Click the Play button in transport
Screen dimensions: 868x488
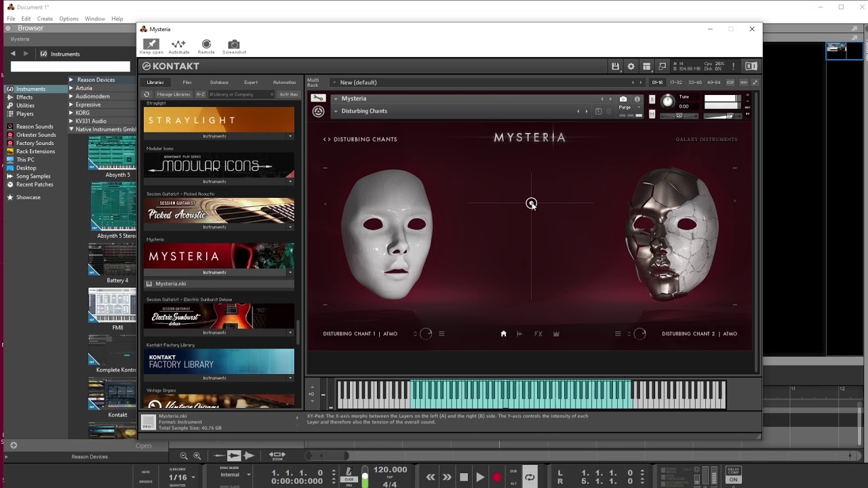coord(480,477)
